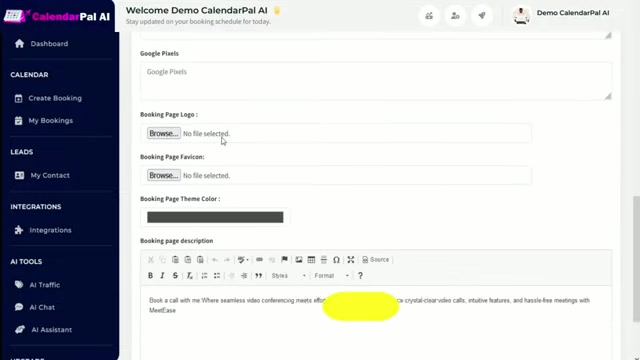Insert an anchor with flag icon
This screenshot has height=360, width=640.
284,260
